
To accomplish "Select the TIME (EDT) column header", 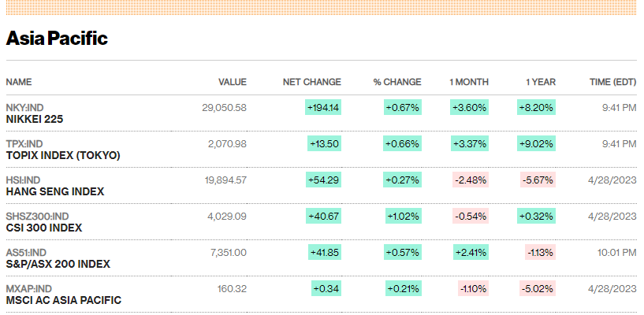I will click(x=613, y=82).
